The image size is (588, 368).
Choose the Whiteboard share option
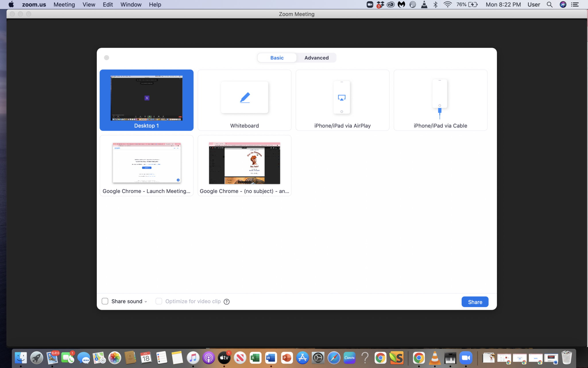[x=244, y=100]
